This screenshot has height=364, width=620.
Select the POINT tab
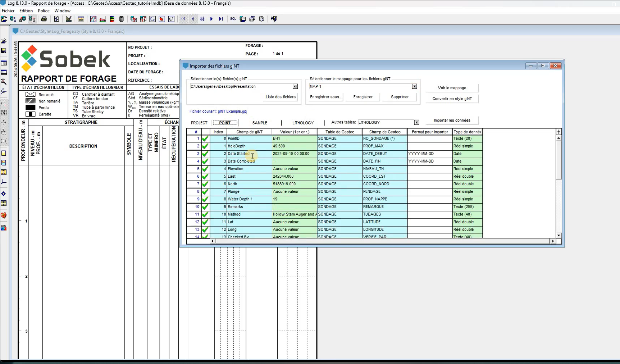coord(225,123)
